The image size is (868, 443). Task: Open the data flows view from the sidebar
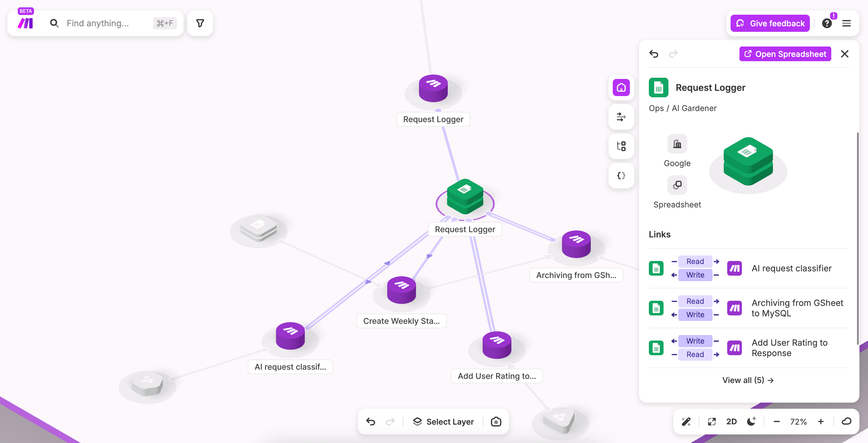tap(621, 117)
